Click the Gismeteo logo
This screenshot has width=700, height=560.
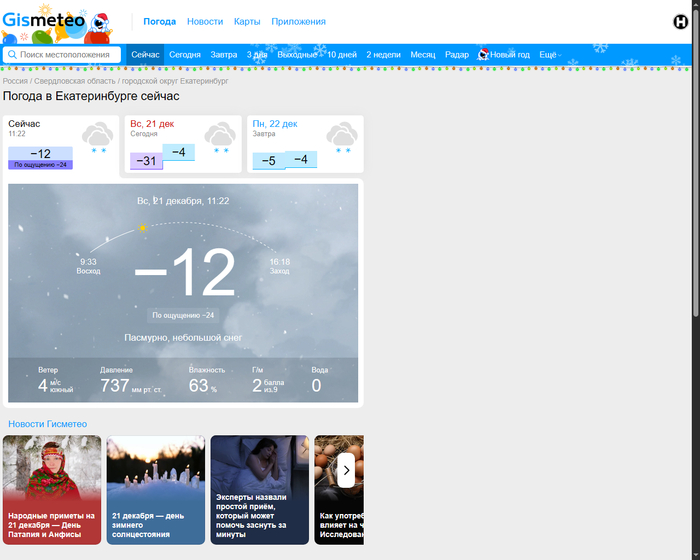point(57,21)
